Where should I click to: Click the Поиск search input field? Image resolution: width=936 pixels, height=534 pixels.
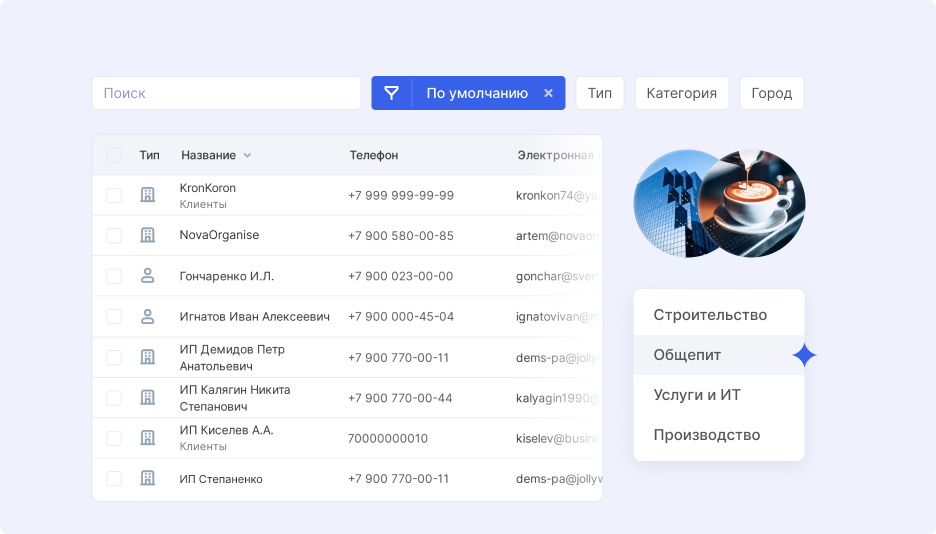(226, 93)
